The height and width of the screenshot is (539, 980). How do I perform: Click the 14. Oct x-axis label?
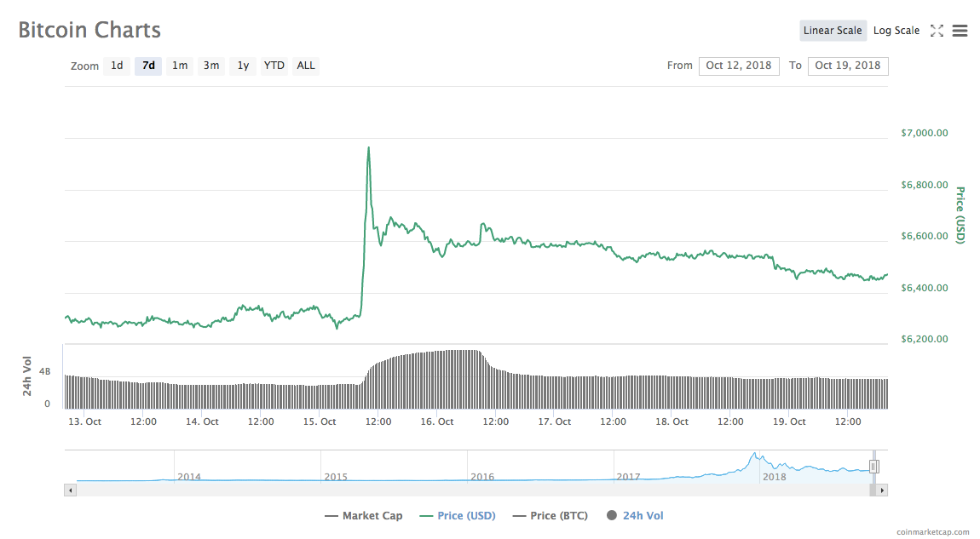(202, 421)
